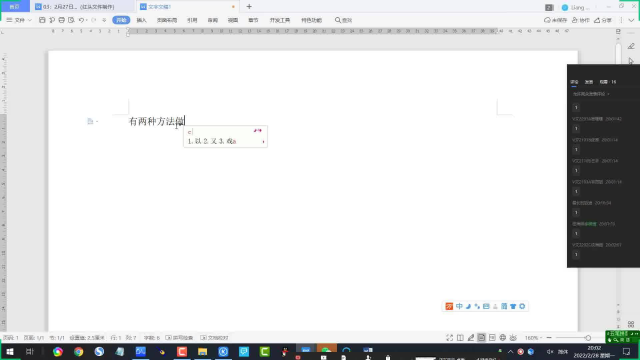Switch to the 文字文稿1 document tab

188,7
